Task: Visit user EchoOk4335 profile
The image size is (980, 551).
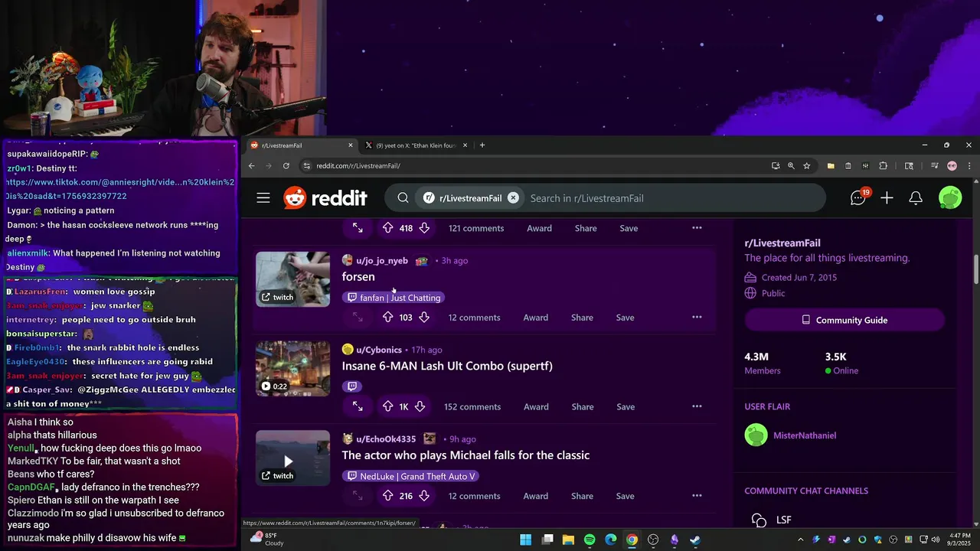Action: (386, 439)
